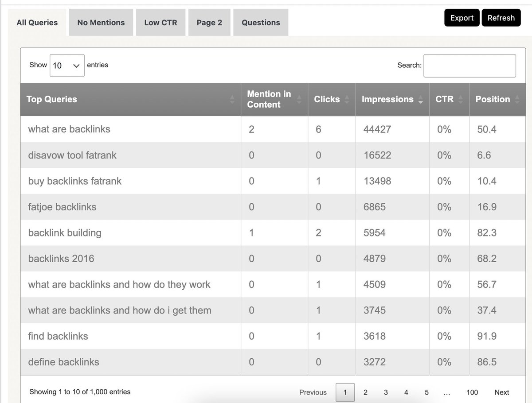Image resolution: width=532 pixels, height=403 pixels.
Task: Open the Low CTR tab
Action: pyautogui.click(x=160, y=23)
